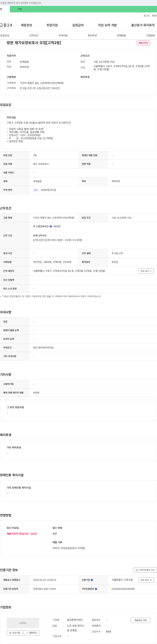Select the 요양보호사1급 license text

48,190
